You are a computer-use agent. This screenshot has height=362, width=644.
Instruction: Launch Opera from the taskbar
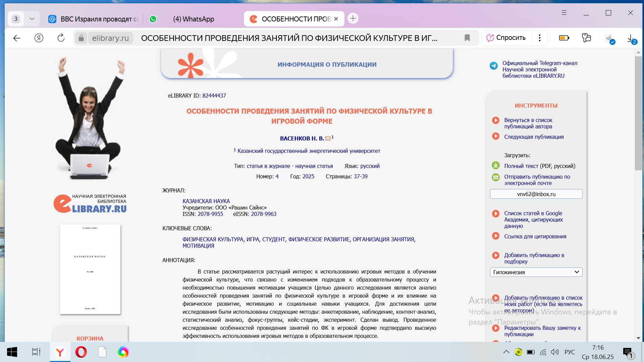[x=81, y=352]
